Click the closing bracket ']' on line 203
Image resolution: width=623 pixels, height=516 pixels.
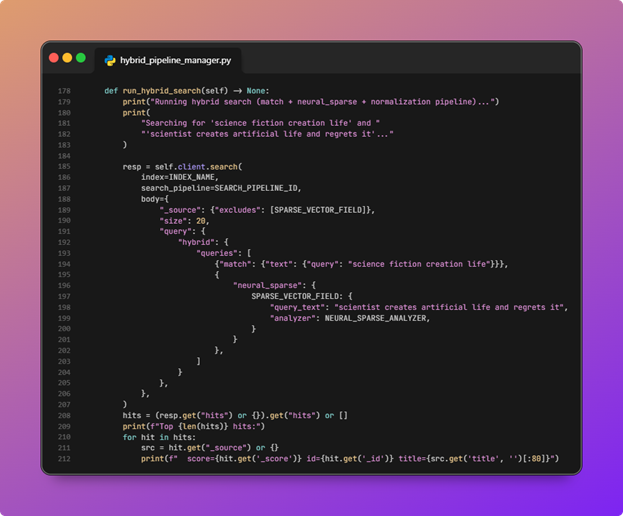(198, 361)
